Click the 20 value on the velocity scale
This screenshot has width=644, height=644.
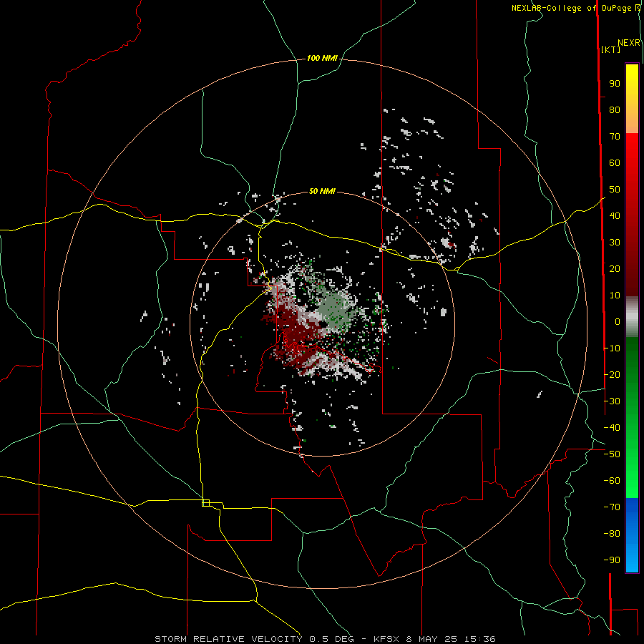tap(615, 269)
